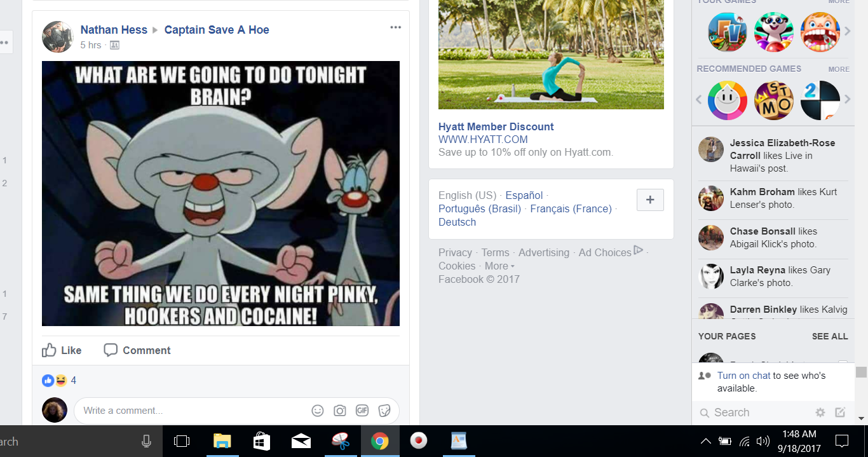
Task: Launch the panda bubble game icon
Action: point(774,32)
